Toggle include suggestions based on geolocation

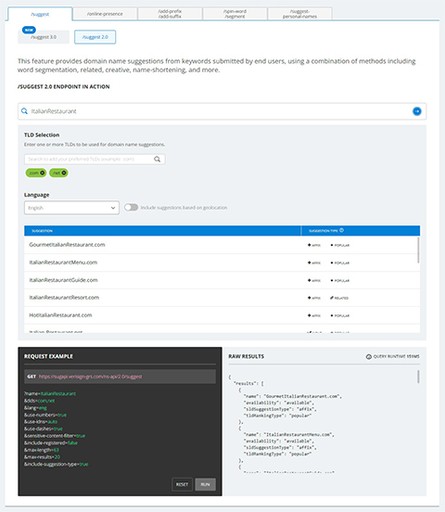(x=131, y=207)
